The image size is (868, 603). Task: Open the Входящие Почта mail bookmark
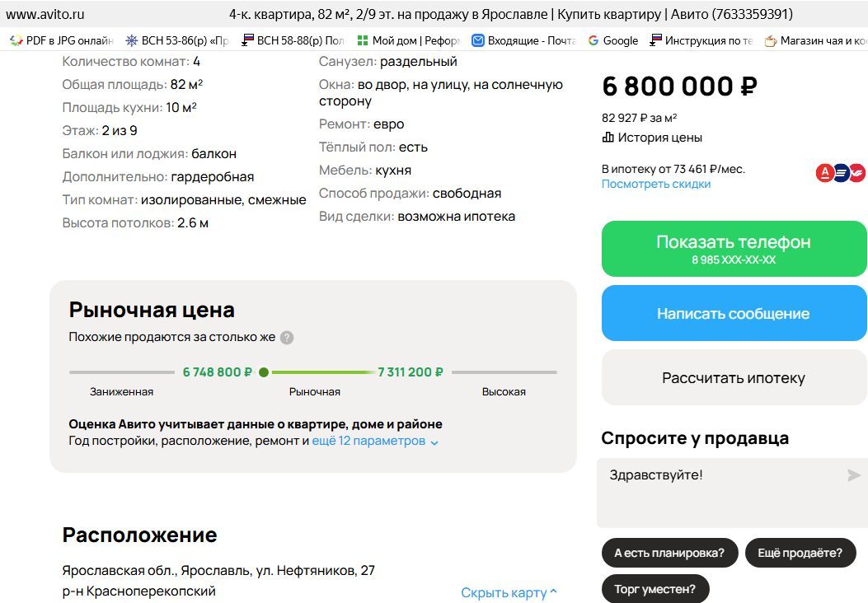pyautogui.click(x=524, y=40)
